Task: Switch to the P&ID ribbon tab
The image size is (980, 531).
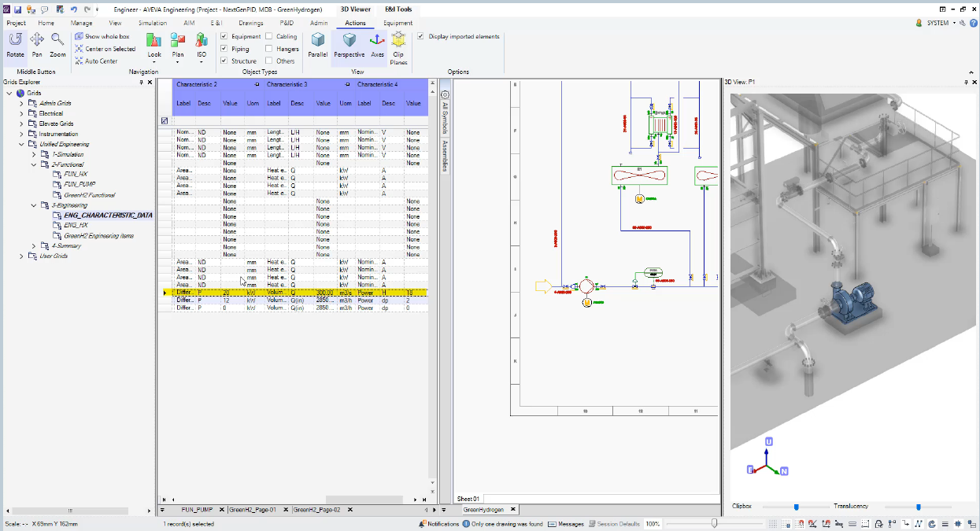Action: click(287, 23)
